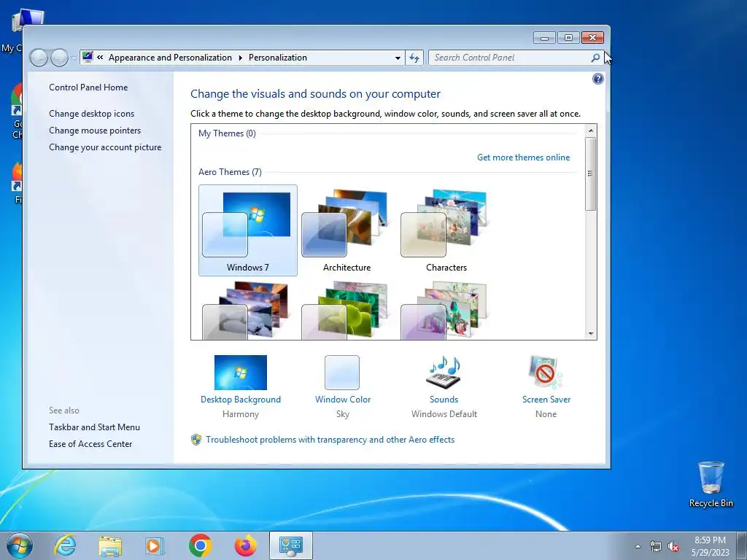Open the Sounds settings icon
This screenshot has height=560, width=747.
[x=444, y=373]
